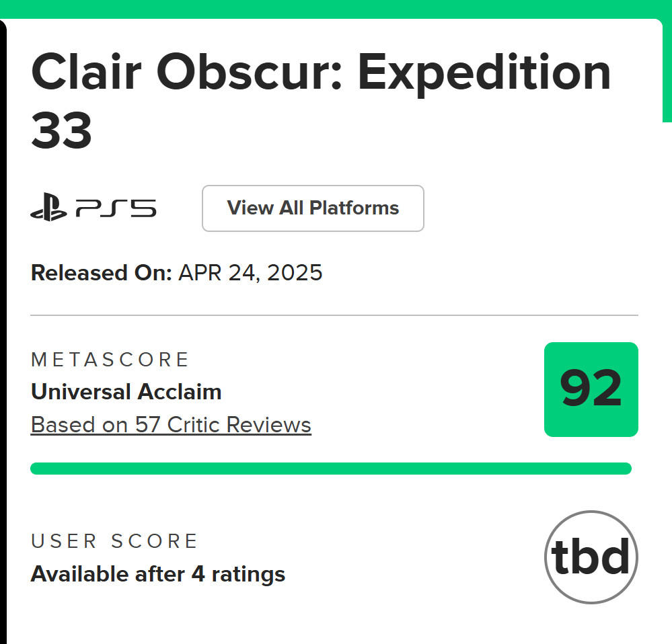This screenshot has width=672, height=644.
Task: Open Based on 57 Critic Reviews link
Action: point(171,425)
